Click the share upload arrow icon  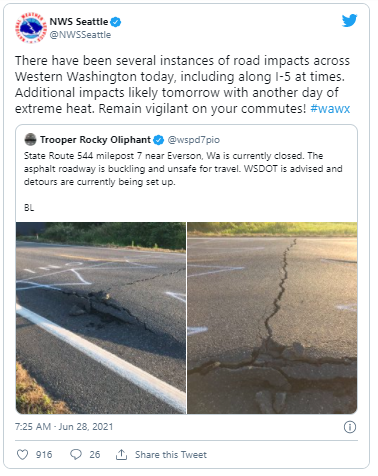pyautogui.click(x=121, y=455)
